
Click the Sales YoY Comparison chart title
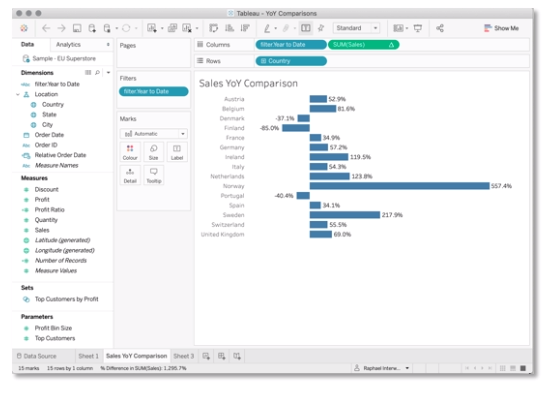tap(248, 83)
